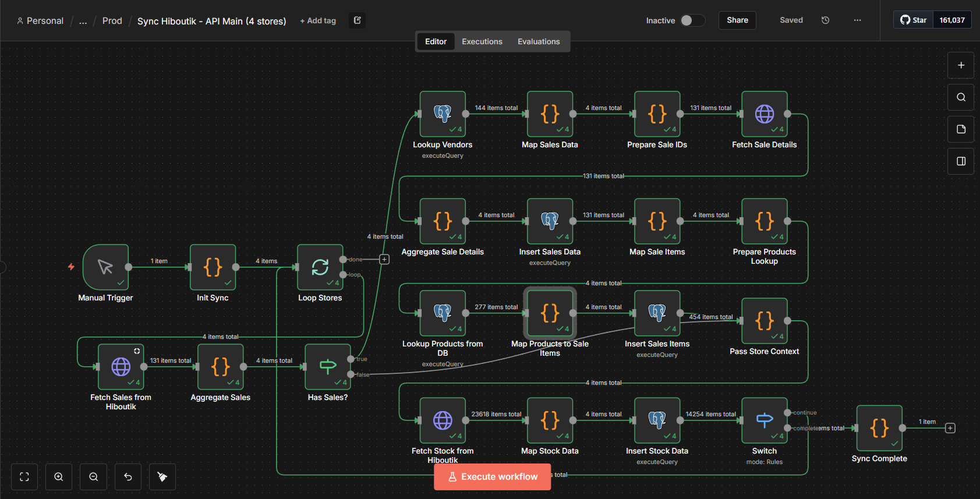Image resolution: width=980 pixels, height=499 pixels.
Task: Click the Fetch Sales from Hiboutik node
Action: click(x=121, y=367)
